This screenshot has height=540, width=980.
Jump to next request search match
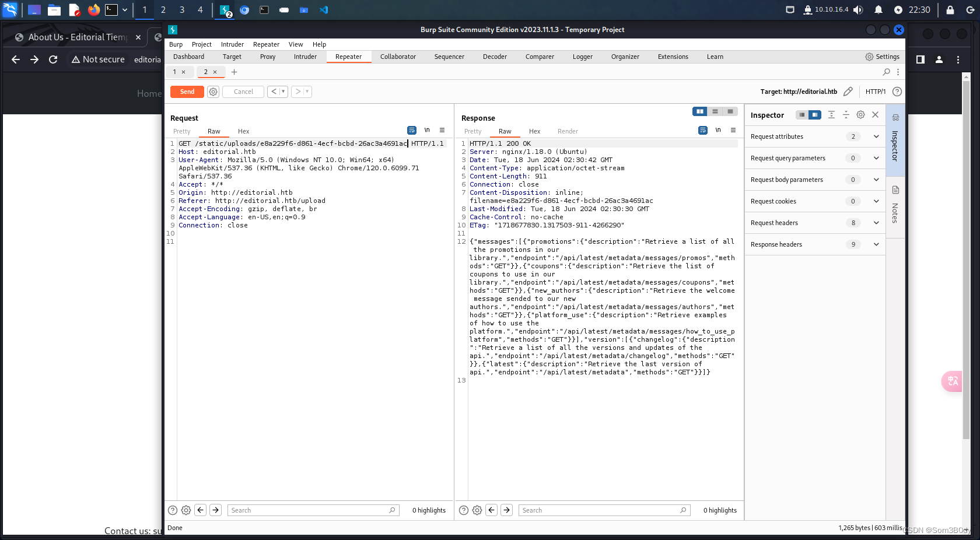216,510
